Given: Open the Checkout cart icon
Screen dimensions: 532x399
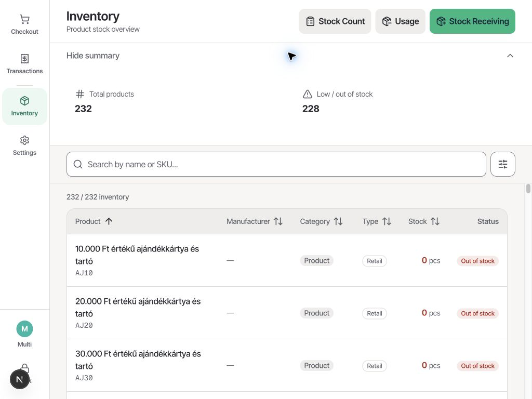Looking at the screenshot, I should [24, 19].
